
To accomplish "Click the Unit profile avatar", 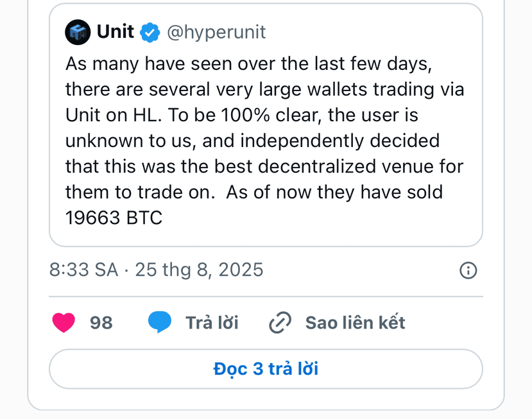I will coord(78,32).
